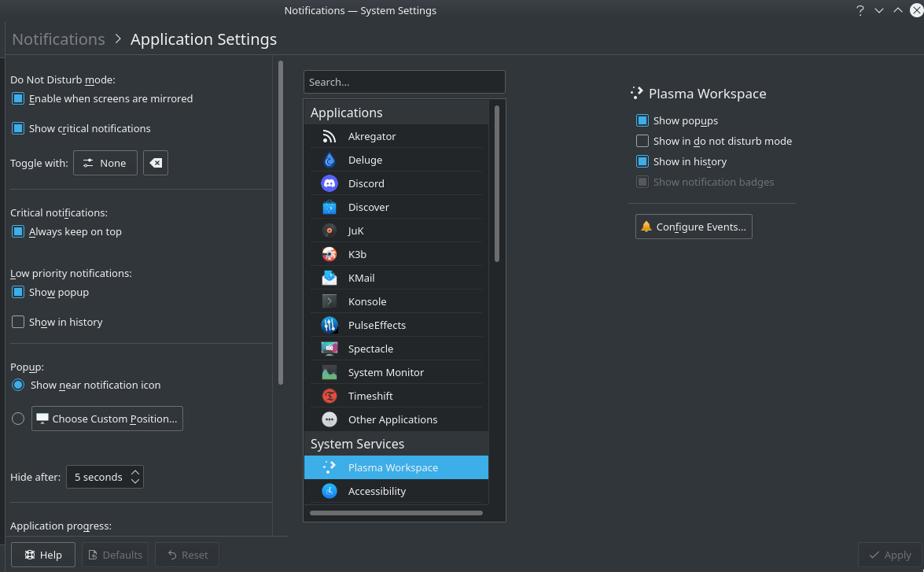The height and width of the screenshot is (572, 924).
Task: Click the application Search field
Action: tap(404, 82)
